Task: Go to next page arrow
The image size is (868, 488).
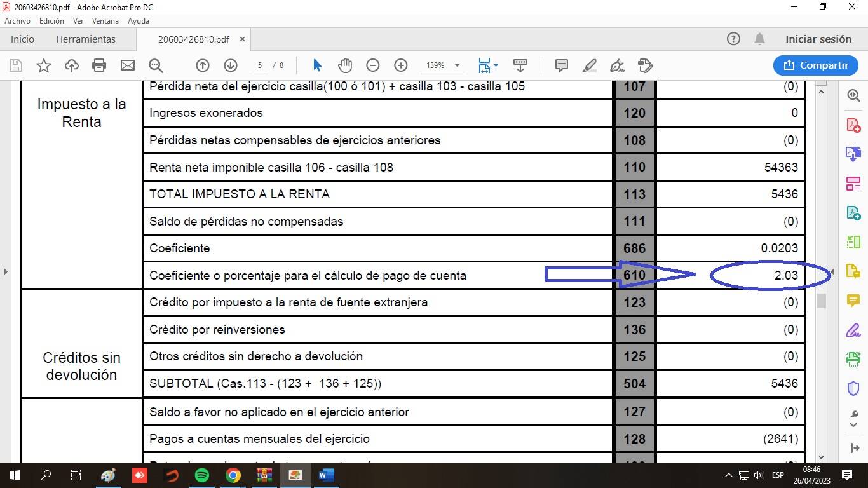Action: (x=231, y=65)
